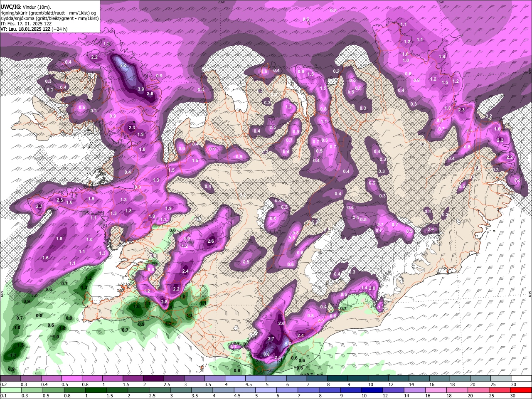Click the 'IT: Fös. 17. 01. 2025 12Z' line
This screenshot has height=399, width=532.
point(26,24)
